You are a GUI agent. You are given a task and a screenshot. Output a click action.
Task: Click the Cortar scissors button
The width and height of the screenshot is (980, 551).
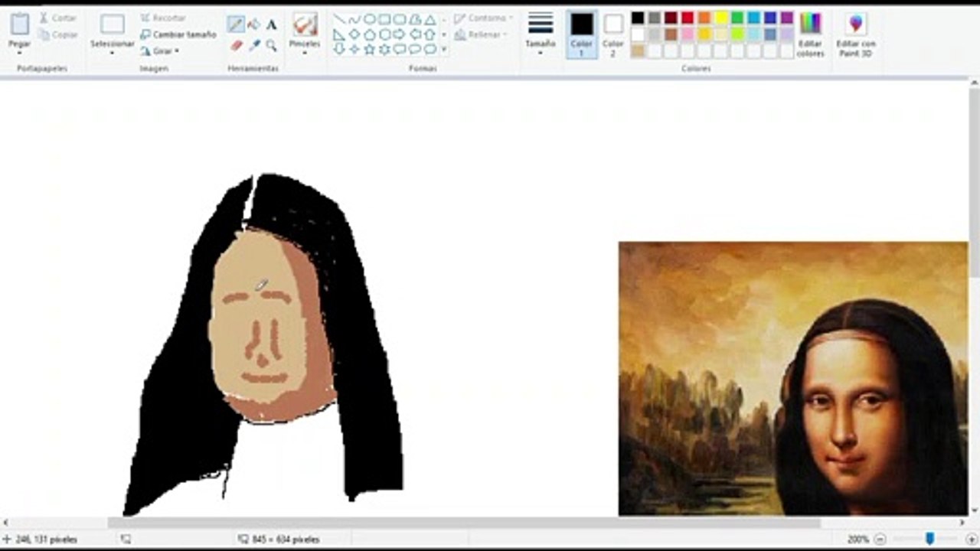tap(58, 18)
